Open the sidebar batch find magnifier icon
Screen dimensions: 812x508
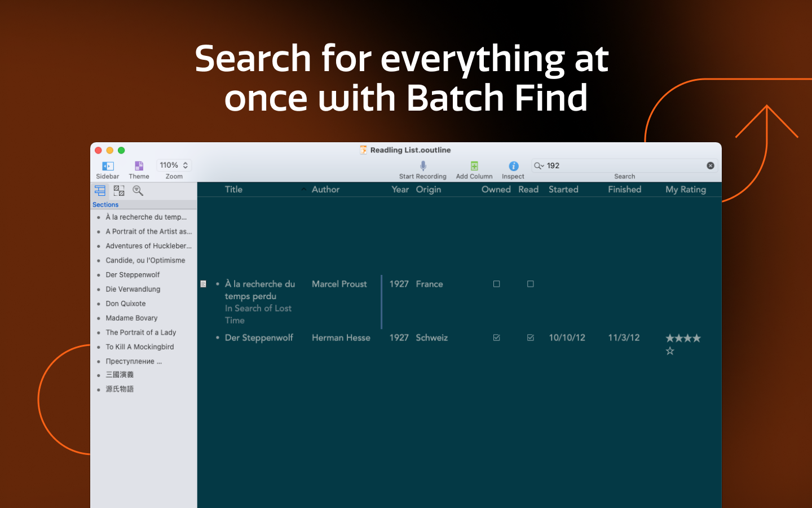click(x=138, y=191)
